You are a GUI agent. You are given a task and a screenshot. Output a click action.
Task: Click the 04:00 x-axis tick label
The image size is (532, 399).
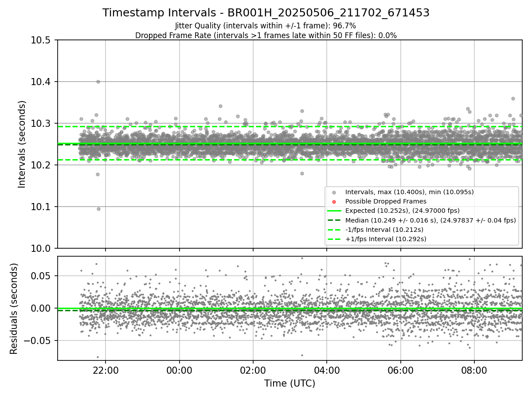tap(327, 370)
